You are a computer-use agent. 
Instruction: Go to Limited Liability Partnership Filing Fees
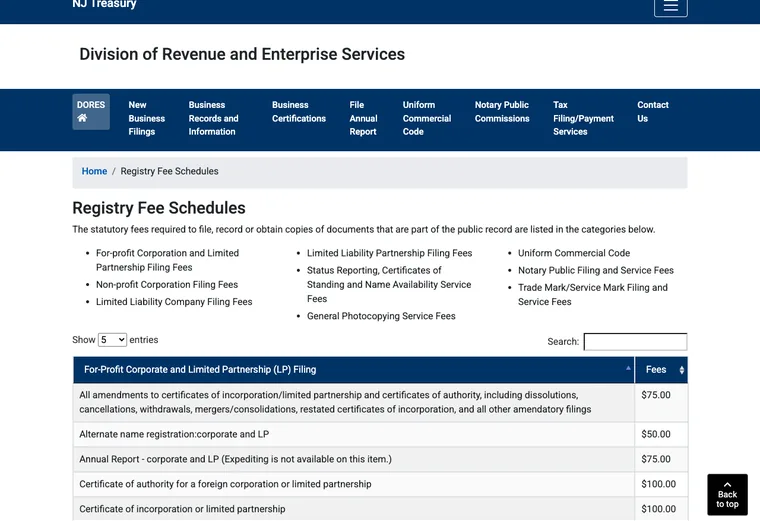pyautogui.click(x=389, y=253)
